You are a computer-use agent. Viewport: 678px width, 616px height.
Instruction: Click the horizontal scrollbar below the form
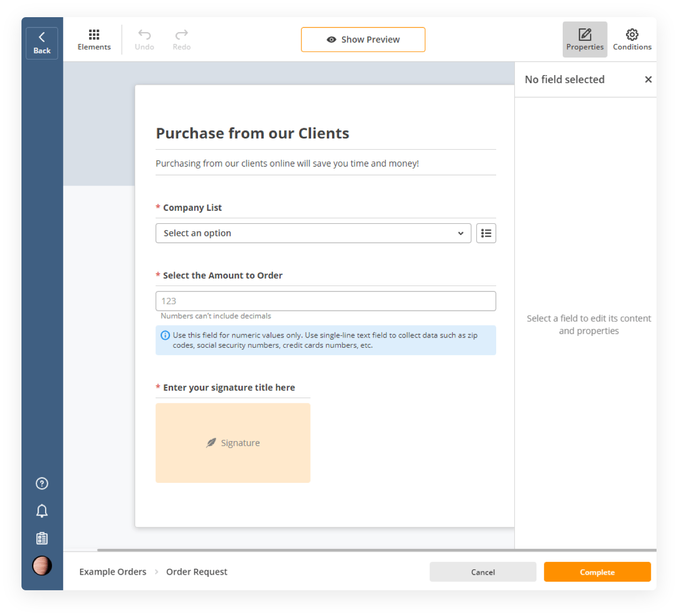pyautogui.click(x=322, y=550)
